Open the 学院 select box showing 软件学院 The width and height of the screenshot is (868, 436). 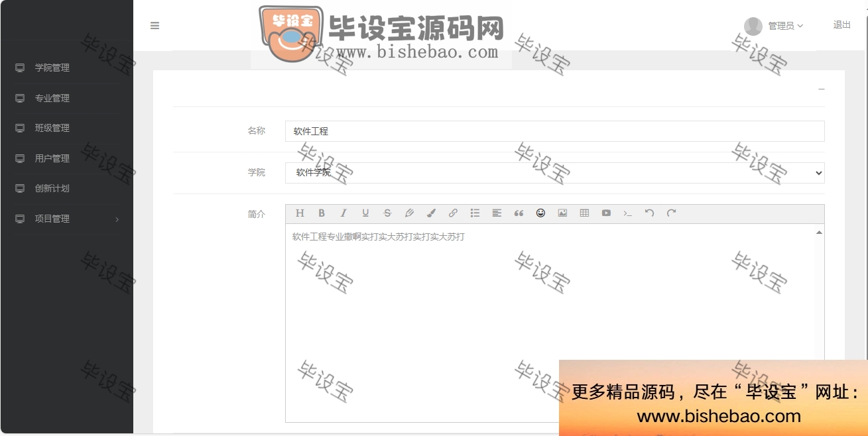(x=555, y=172)
